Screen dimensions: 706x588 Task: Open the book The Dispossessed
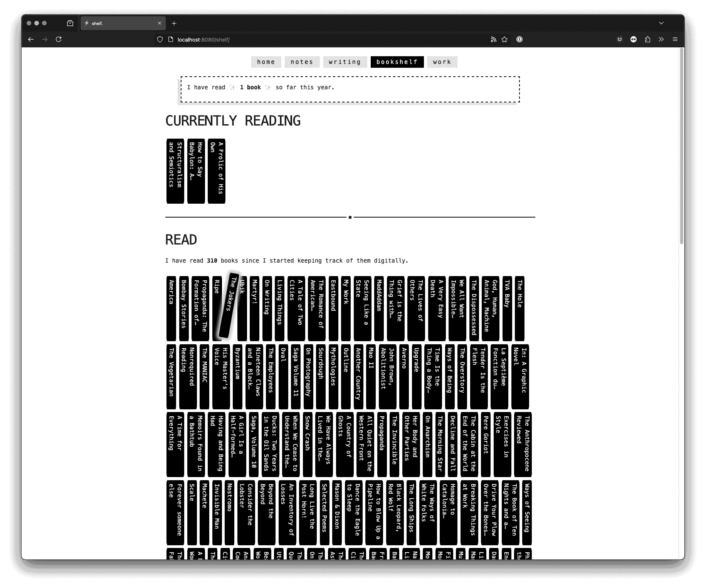tap(474, 308)
